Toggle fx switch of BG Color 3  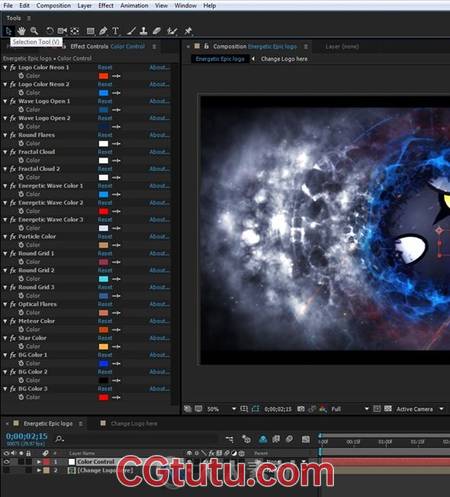(13, 389)
